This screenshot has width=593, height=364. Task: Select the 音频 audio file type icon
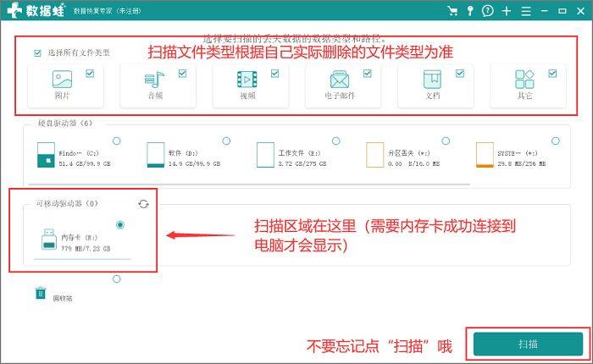coord(154,80)
